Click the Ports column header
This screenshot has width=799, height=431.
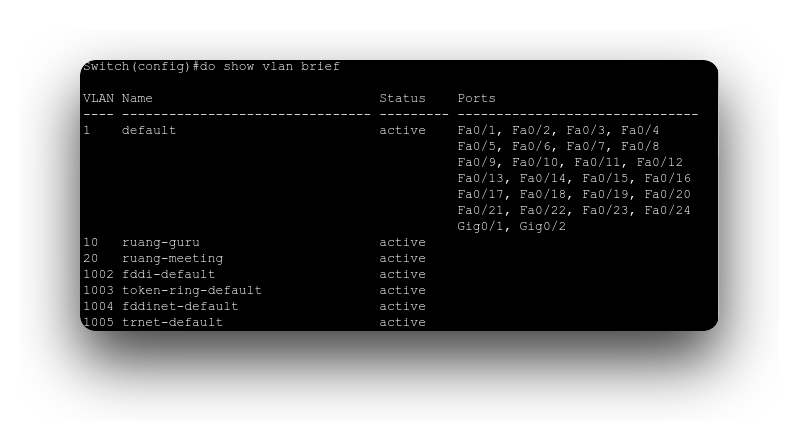(x=476, y=99)
